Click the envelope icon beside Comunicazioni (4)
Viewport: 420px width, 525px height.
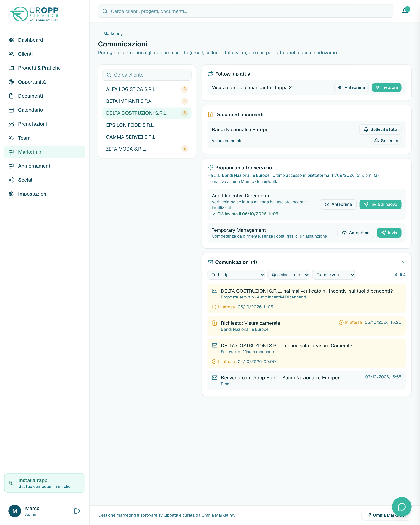pyautogui.click(x=210, y=262)
